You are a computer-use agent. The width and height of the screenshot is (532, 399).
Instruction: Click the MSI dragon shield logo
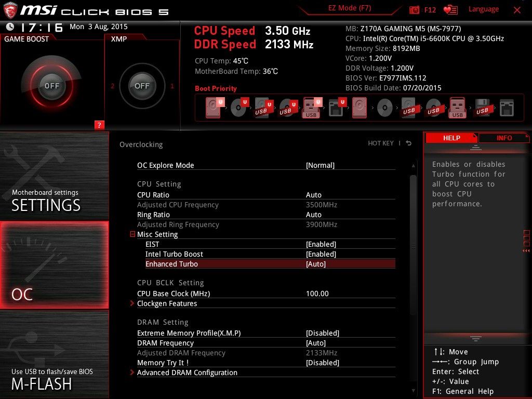(x=10, y=10)
